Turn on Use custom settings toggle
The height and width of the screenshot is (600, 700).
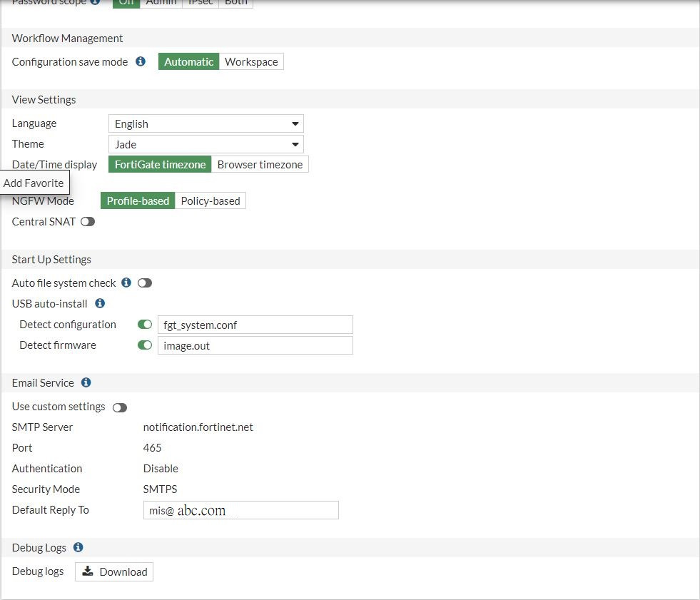pyautogui.click(x=120, y=407)
